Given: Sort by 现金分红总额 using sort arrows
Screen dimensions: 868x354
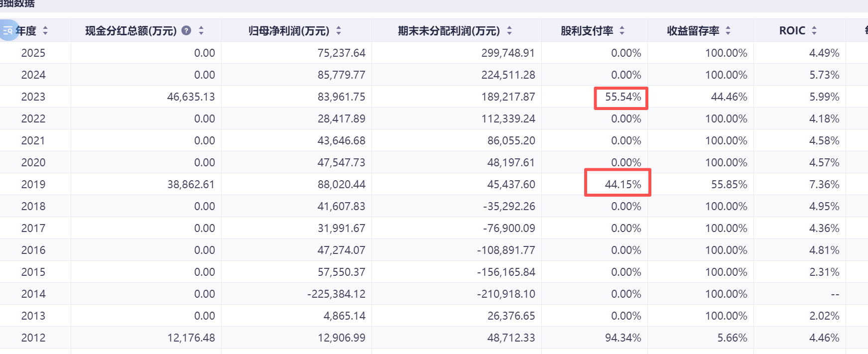Looking at the screenshot, I should tap(201, 30).
